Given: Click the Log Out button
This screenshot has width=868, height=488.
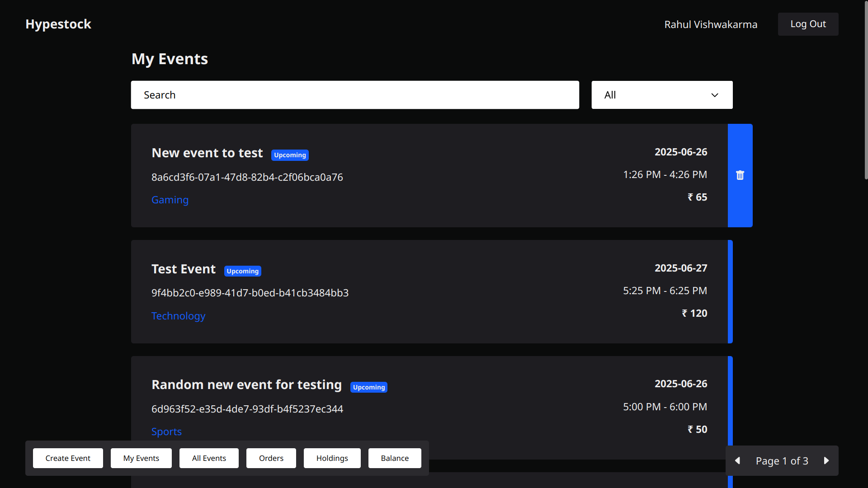Looking at the screenshot, I should (808, 24).
